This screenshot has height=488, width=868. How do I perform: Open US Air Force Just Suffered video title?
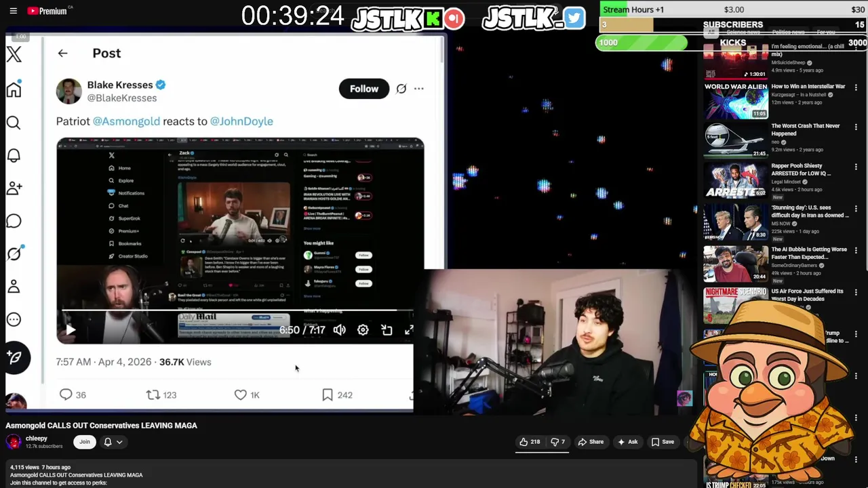coord(807,295)
